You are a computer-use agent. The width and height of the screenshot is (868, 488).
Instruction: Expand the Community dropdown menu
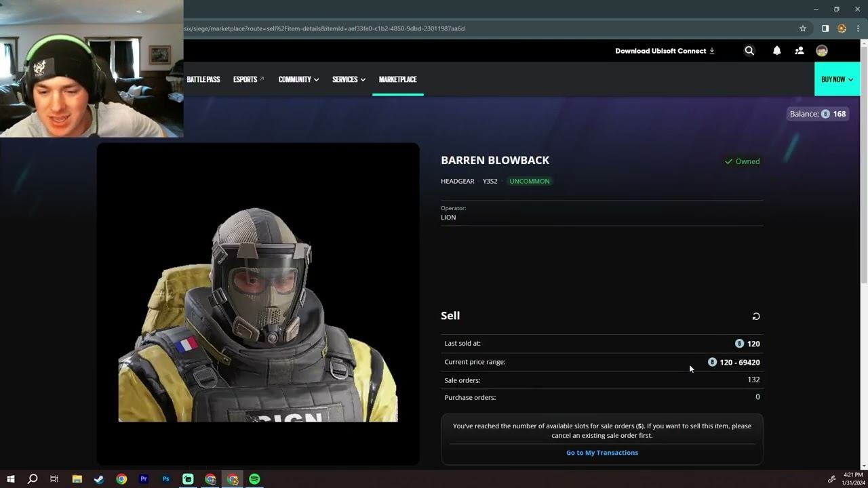click(298, 79)
